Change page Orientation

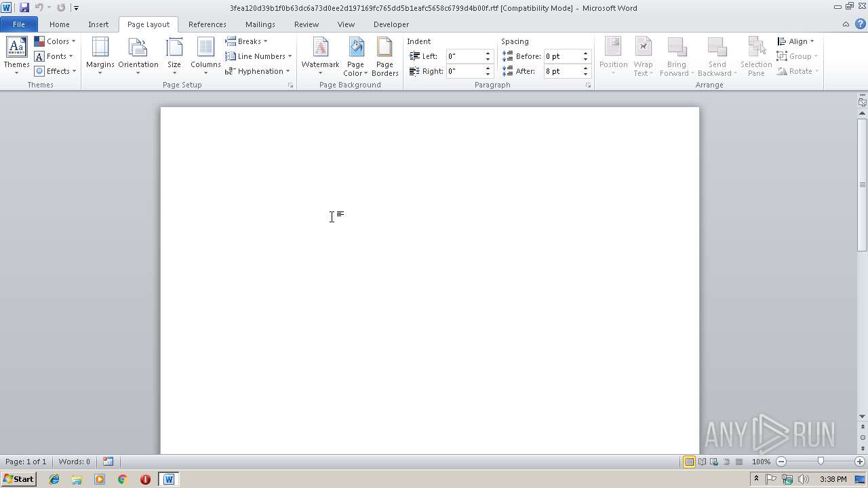138,56
